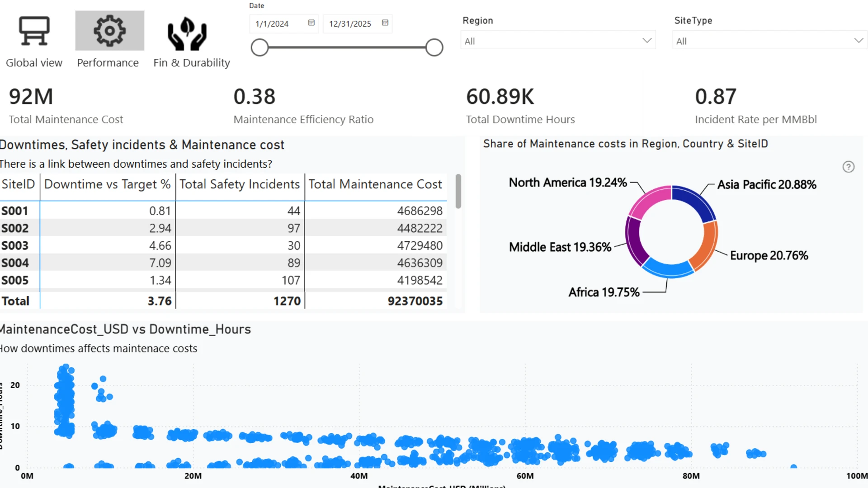Click the Total Maintenance Cost column header
868x488 pixels.
click(375, 184)
